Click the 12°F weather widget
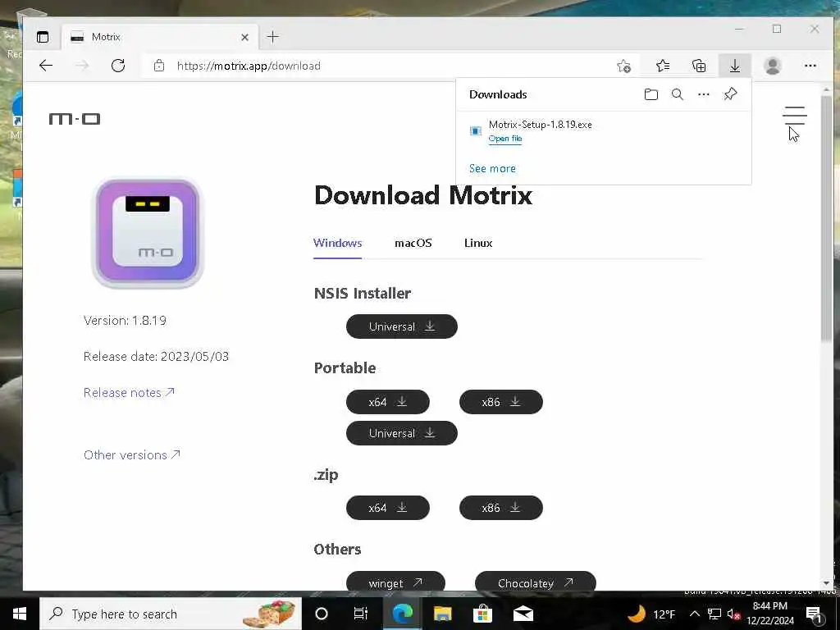 pos(651,614)
